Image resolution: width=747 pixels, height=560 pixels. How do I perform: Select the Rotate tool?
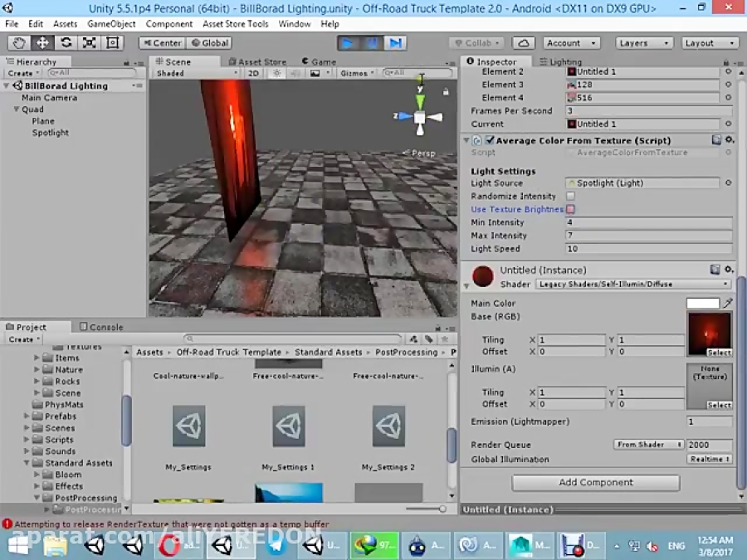[63, 42]
